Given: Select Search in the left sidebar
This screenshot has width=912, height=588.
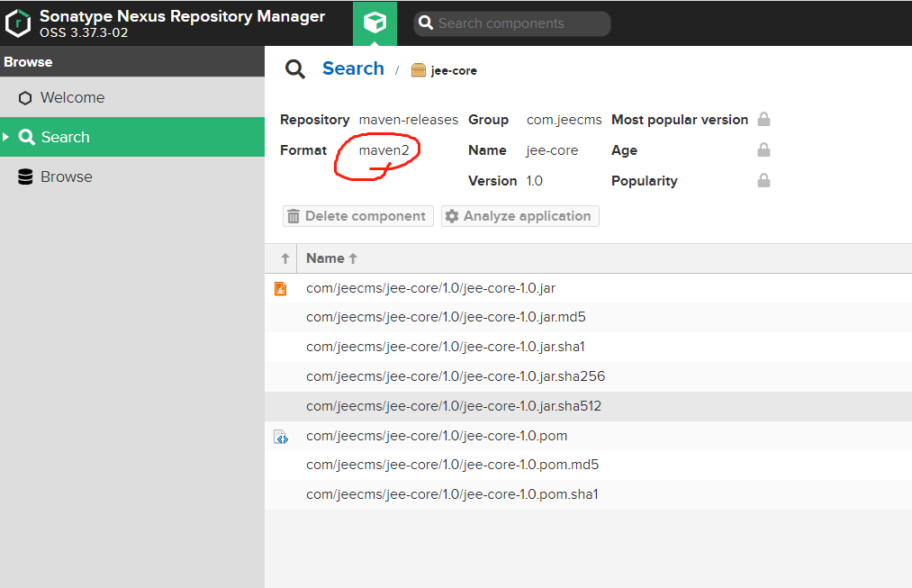Looking at the screenshot, I should pyautogui.click(x=65, y=137).
